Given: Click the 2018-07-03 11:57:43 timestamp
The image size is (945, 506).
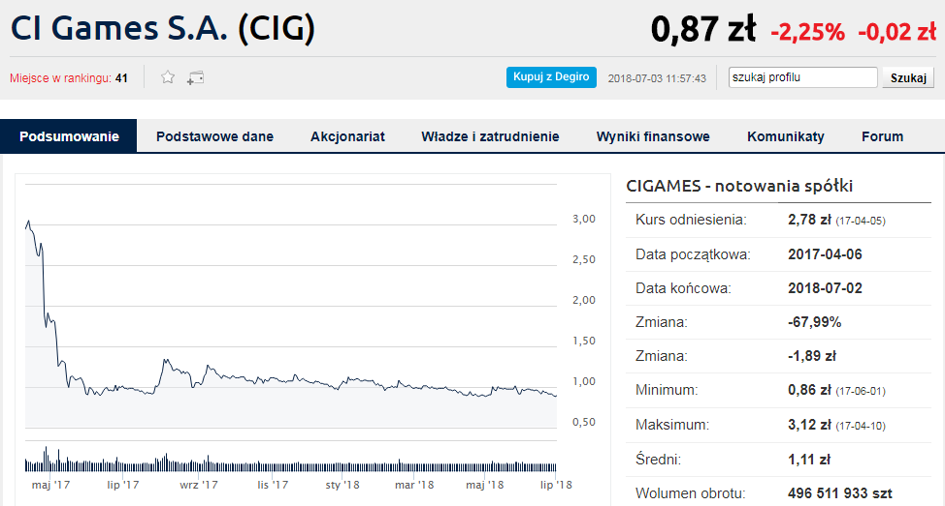Looking at the screenshot, I should tap(656, 78).
